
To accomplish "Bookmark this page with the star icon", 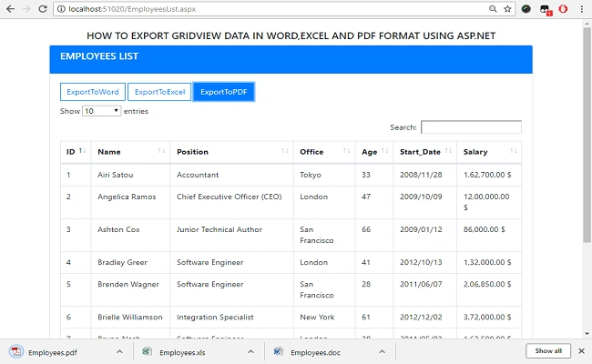I will point(507,9).
